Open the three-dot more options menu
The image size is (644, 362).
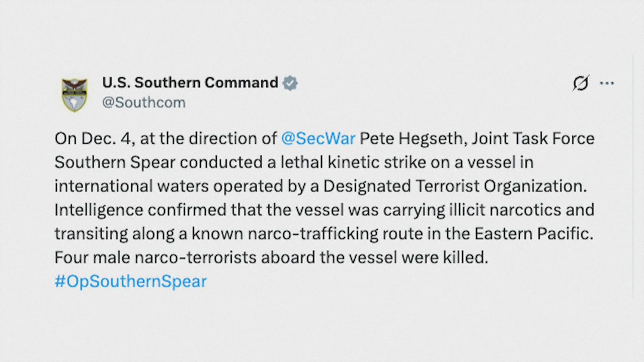click(607, 83)
